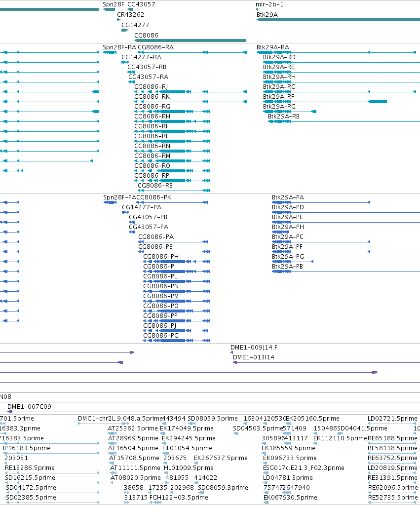This screenshot has width=420, height=505.
Task: Select transcript Btk29A-RD
Action: pos(279,57)
